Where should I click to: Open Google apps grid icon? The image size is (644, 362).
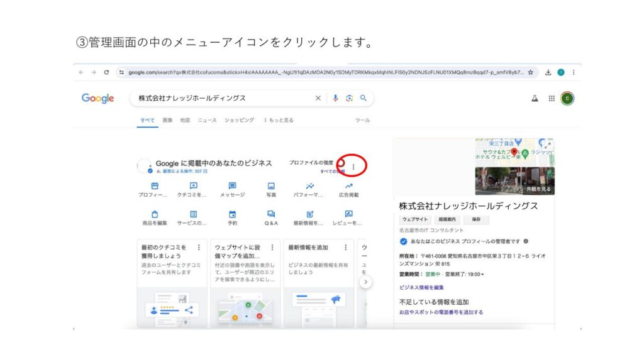(x=552, y=99)
